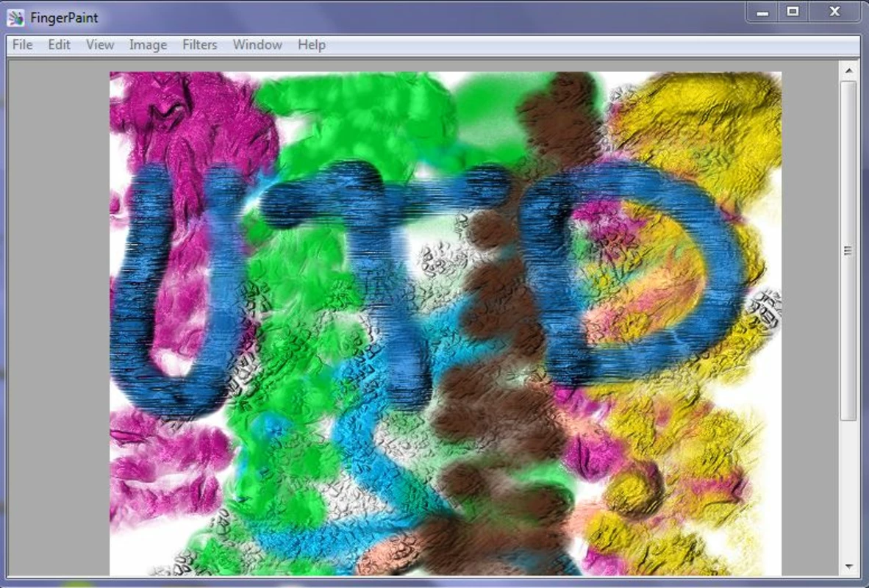Open the Filters menu
869x588 pixels.
pyautogui.click(x=199, y=45)
